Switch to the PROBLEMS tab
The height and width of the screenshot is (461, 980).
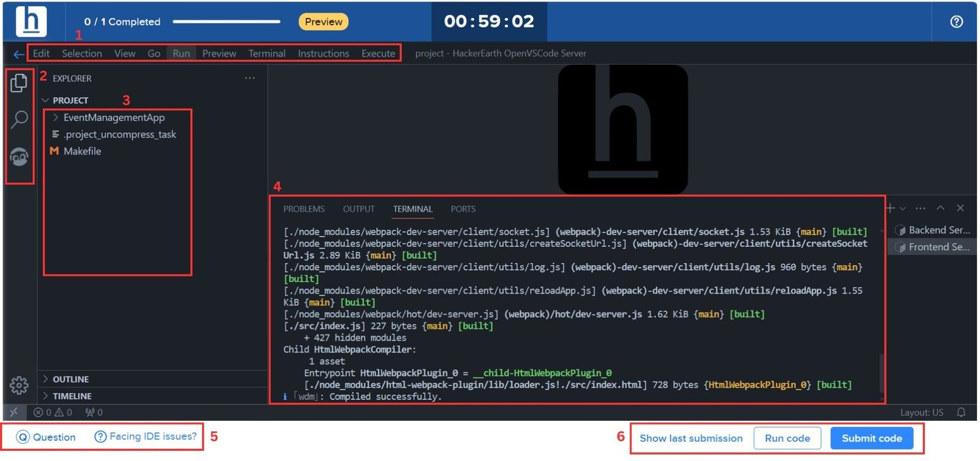coord(304,209)
